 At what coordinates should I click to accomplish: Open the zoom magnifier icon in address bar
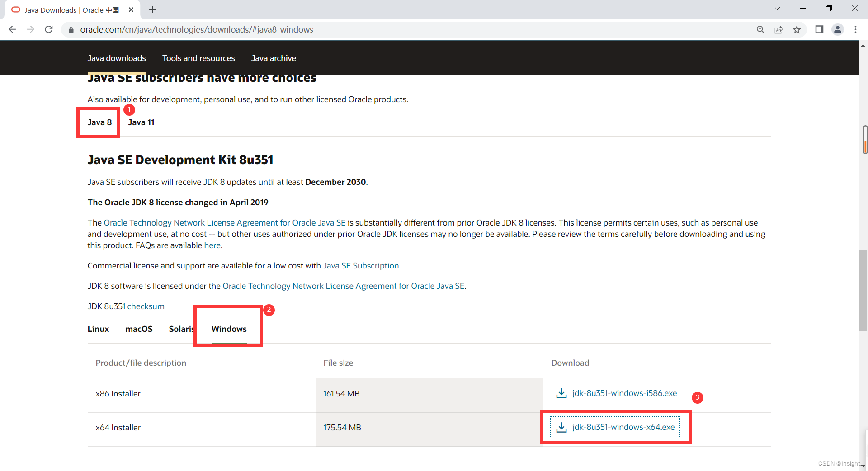[760, 29]
